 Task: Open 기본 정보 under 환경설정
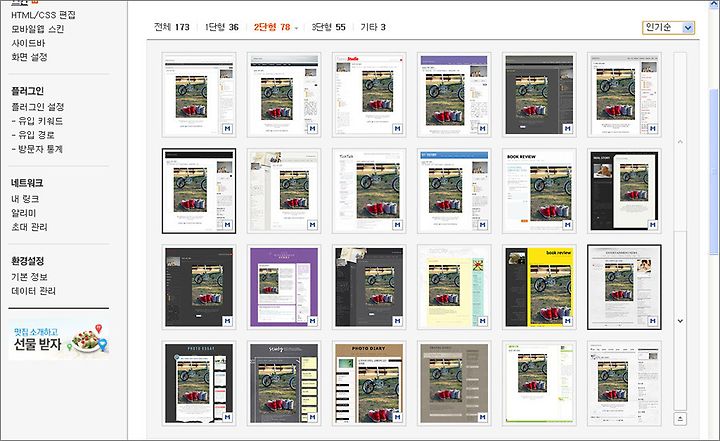(x=29, y=277)
